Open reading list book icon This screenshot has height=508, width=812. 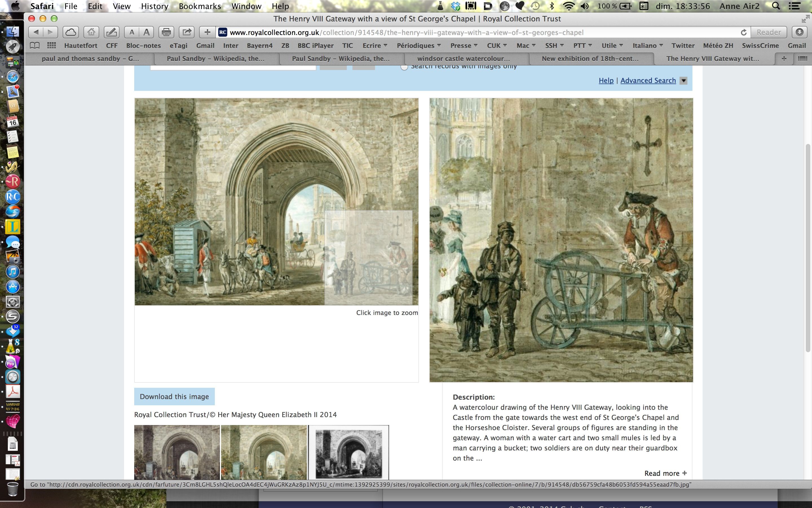[x=35, y=45]
